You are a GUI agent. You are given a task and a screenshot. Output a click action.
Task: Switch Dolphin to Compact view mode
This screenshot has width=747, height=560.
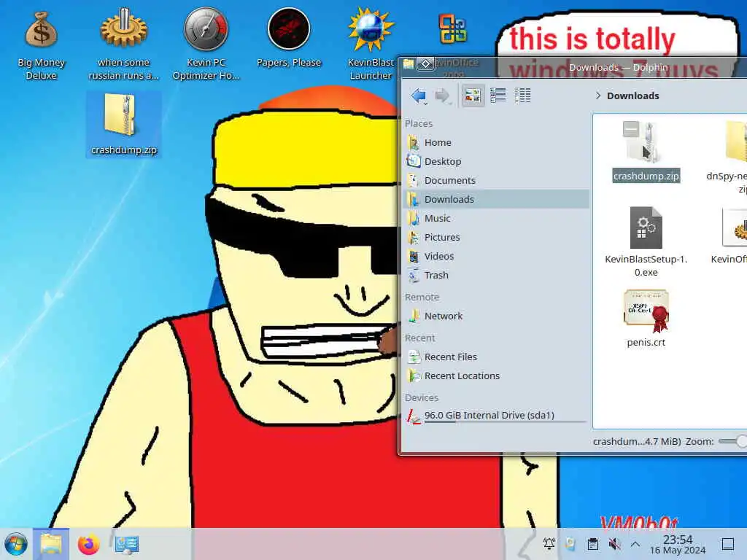[x=498, y=96]
